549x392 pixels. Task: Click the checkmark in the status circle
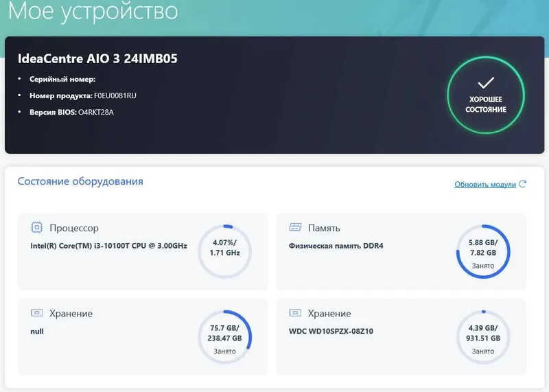486,82
